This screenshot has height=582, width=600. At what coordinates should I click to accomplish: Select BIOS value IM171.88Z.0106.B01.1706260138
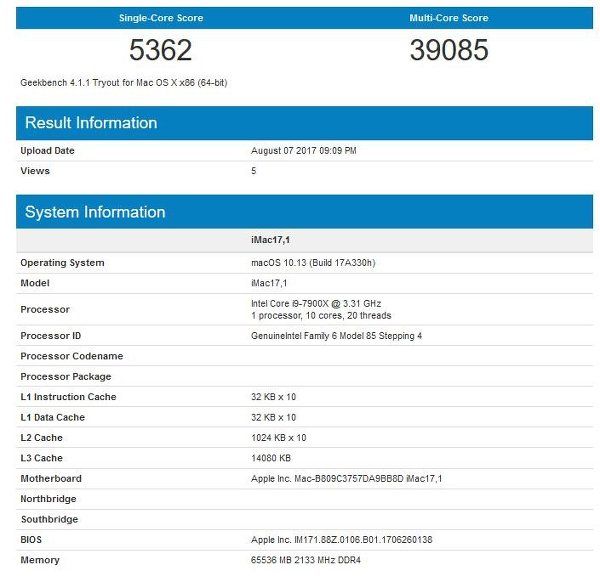coord(341,540)
